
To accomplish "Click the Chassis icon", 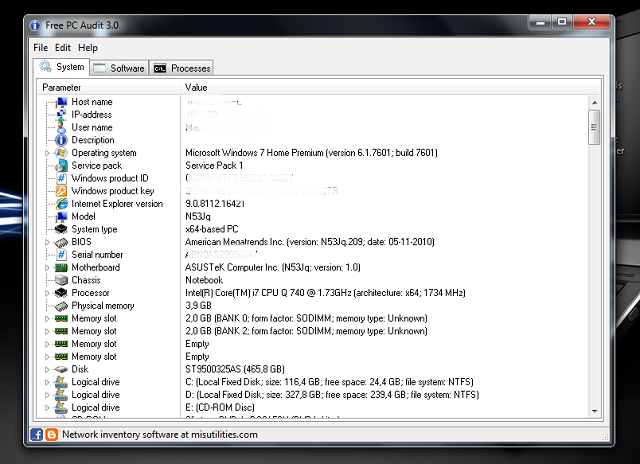I will point(61,280).
